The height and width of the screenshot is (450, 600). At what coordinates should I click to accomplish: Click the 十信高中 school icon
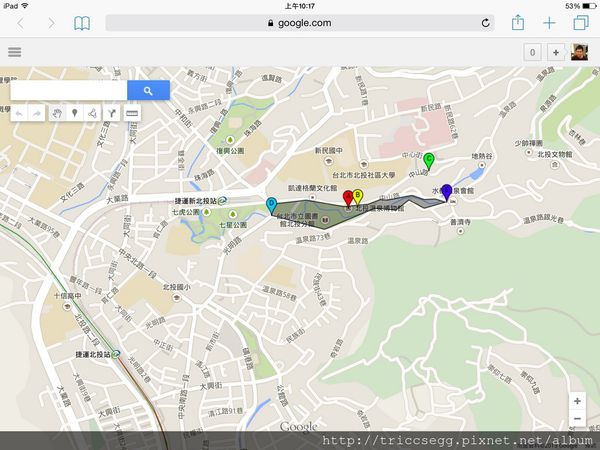point(67,306)
